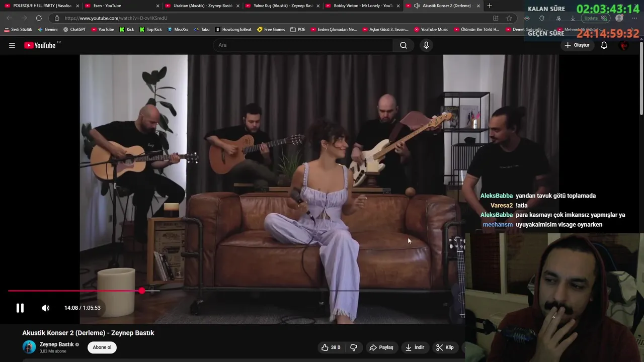Open the YouTube bookmark in bookmarks bar
This screenshot has width=644, height=362.
click(x=103, y=30)
